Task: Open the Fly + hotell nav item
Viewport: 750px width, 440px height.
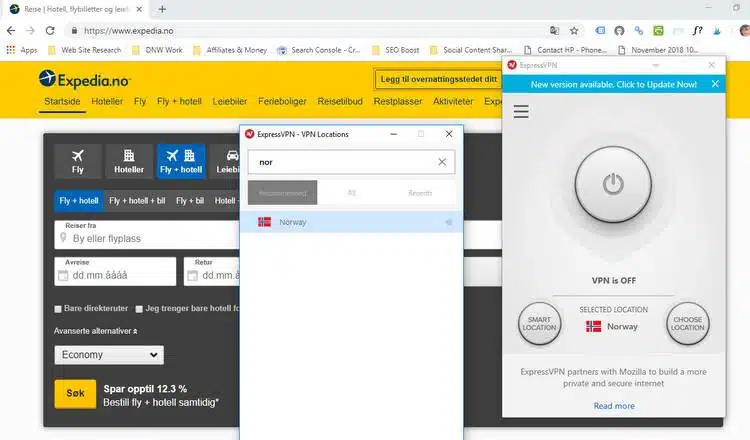Action: pos(179,101)
